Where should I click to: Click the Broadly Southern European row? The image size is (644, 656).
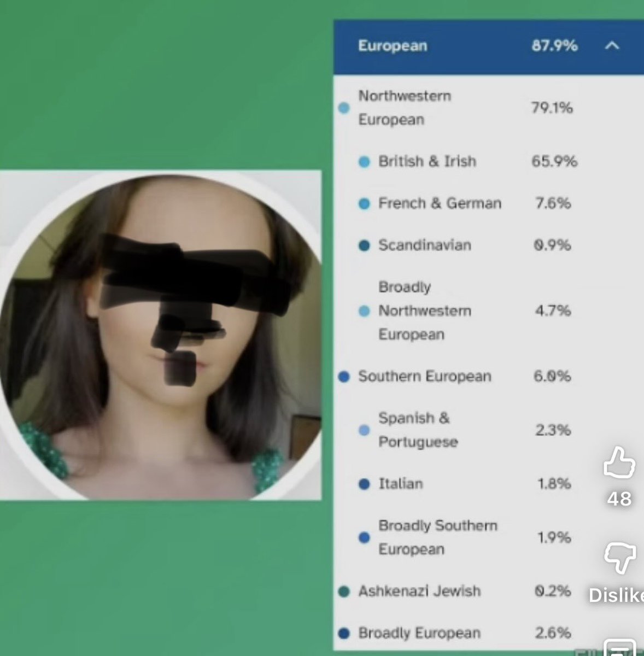click(489, 537)
